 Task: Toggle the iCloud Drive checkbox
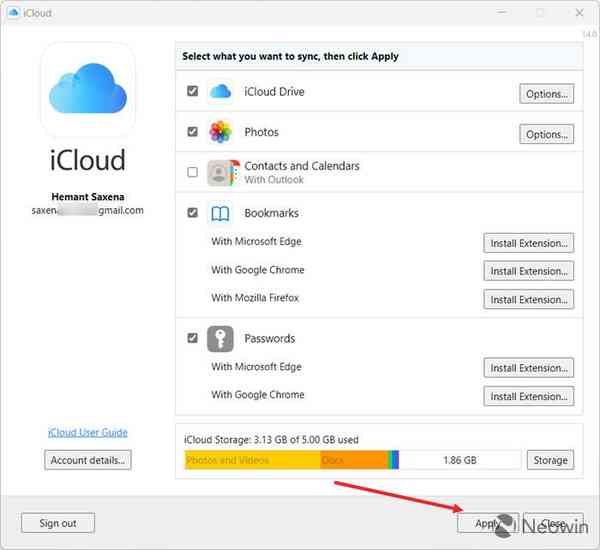point(192,92)
